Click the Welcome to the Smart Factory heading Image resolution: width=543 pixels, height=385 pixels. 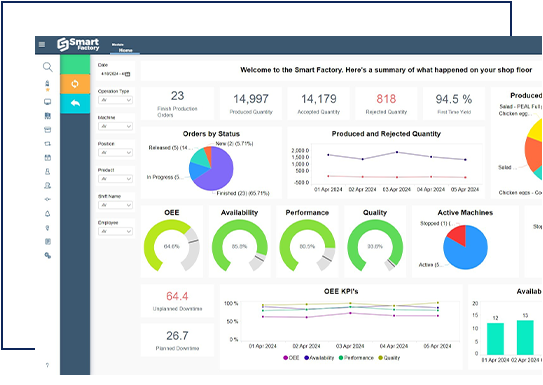point(386,70)
